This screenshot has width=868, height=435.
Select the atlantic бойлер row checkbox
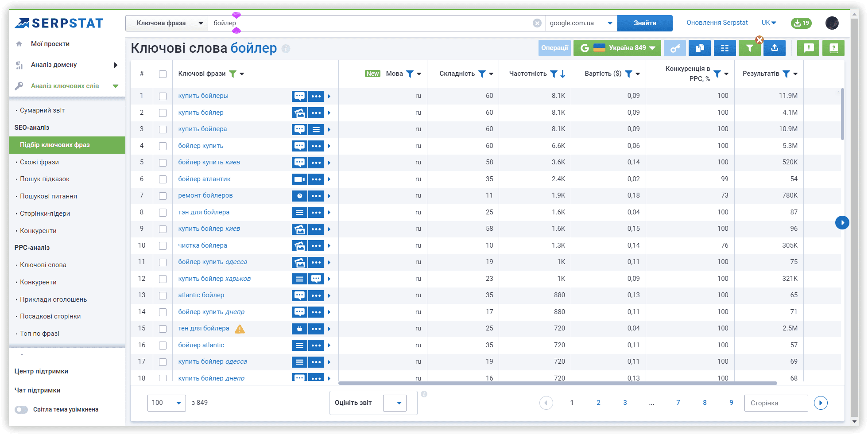tap(163, 295)
